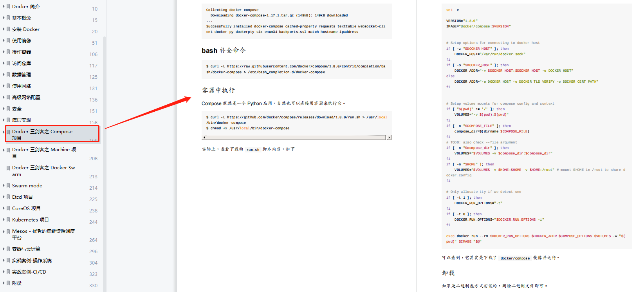
Task: Click the bookmark icon beside 使用镜像
Action: [8, 41]
